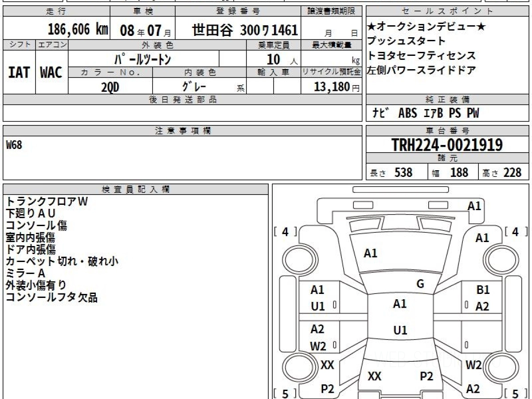The image size is (532, 399).
Task: Select inspector note 室内内張傷
Action: coord(31,237)
